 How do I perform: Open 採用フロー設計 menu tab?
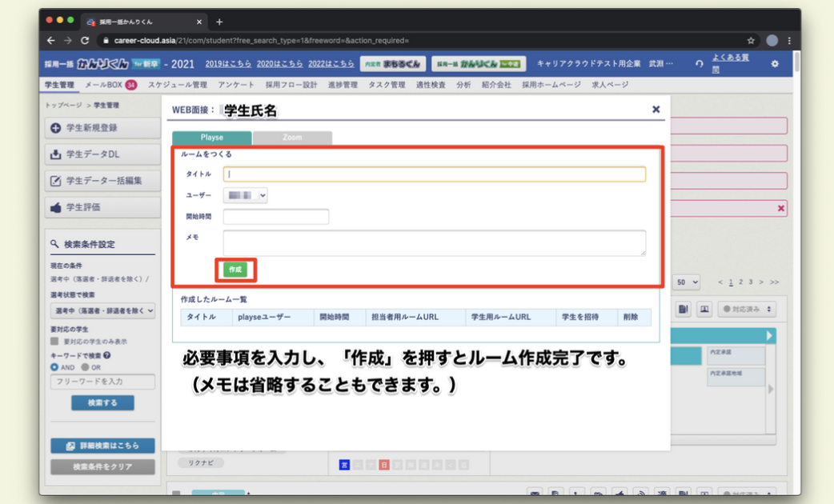pyautogui.click(x=291, y=85)
